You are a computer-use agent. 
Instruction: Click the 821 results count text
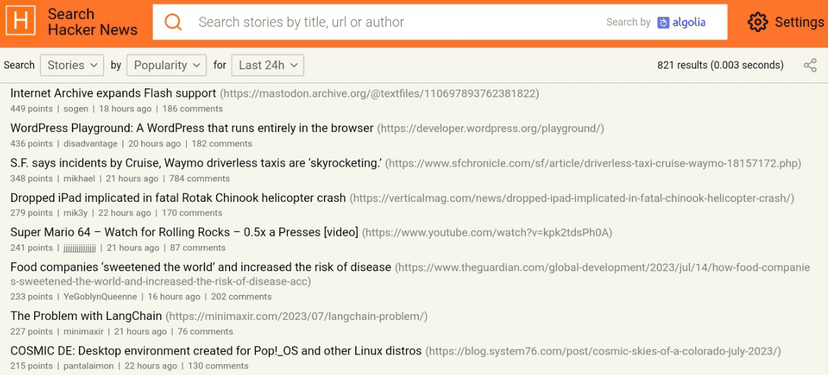pos(720,65)
